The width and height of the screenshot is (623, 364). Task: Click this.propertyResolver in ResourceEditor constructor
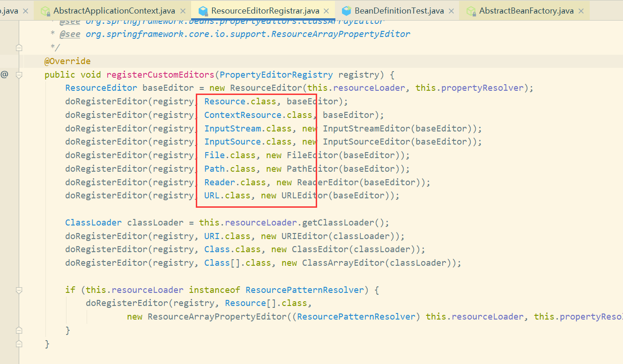(x=470, y=88)
